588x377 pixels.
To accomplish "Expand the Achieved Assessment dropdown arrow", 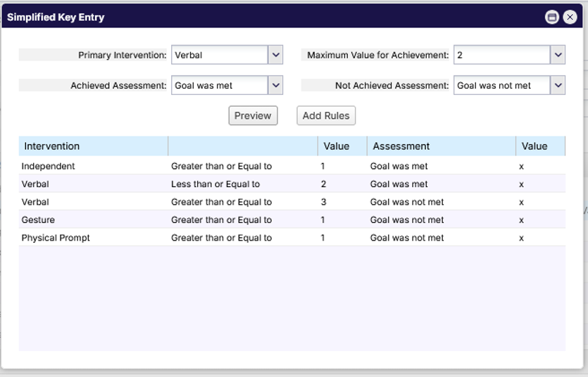I will 275,85.
